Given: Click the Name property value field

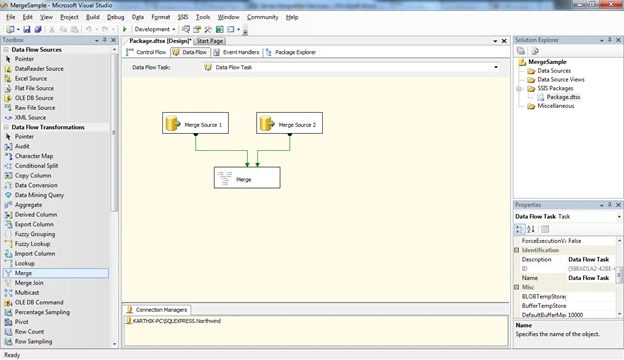Looking at the screenshot, I should (591, 278).
